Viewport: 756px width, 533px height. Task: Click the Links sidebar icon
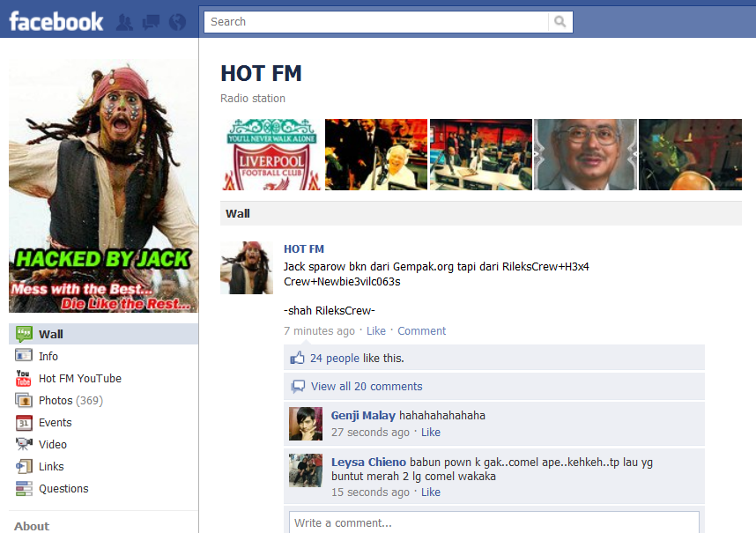24,467
